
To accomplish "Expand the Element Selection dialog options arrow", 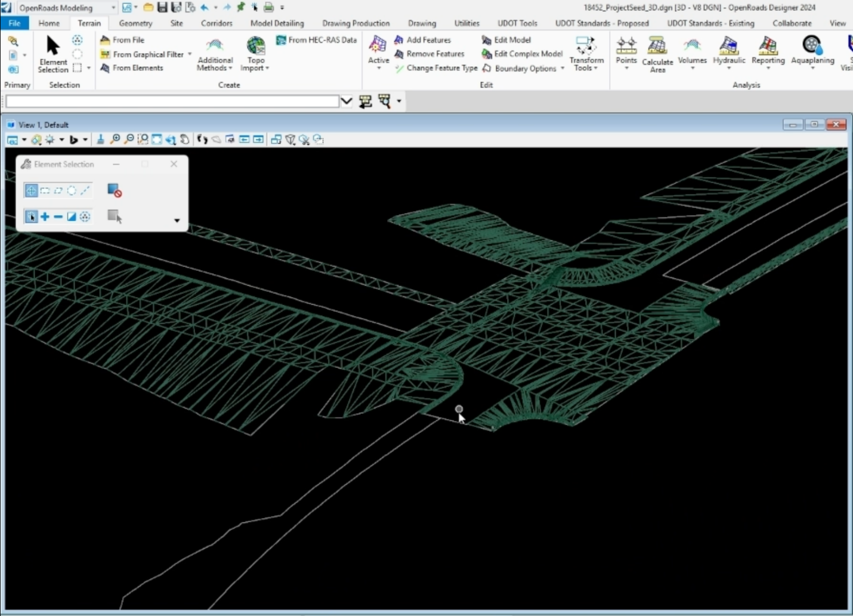I will [177, 221].
